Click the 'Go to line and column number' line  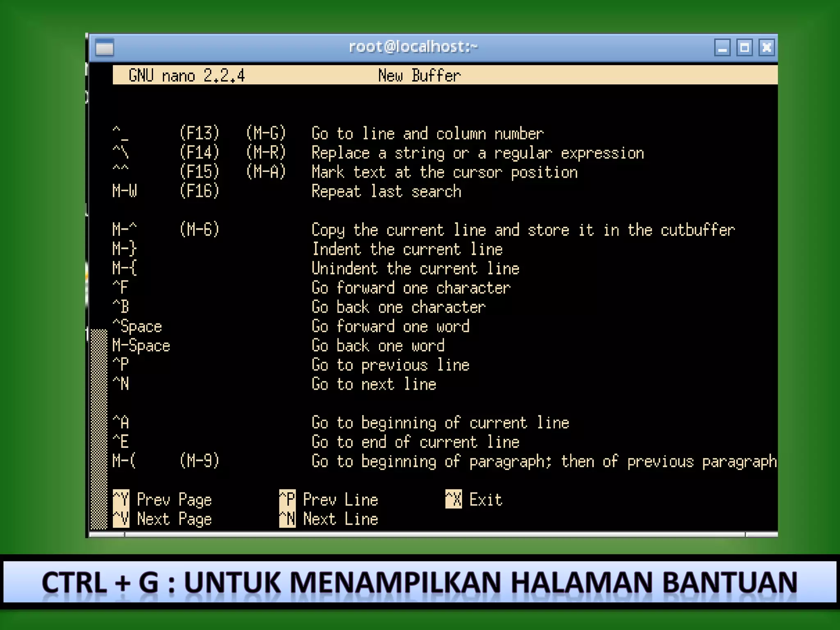point(427,134)
